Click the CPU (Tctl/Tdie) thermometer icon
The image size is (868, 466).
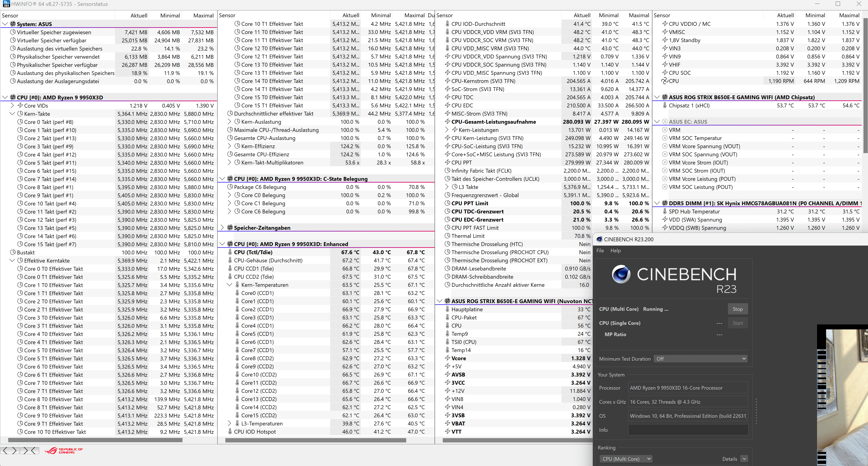[x=230, y=252]
